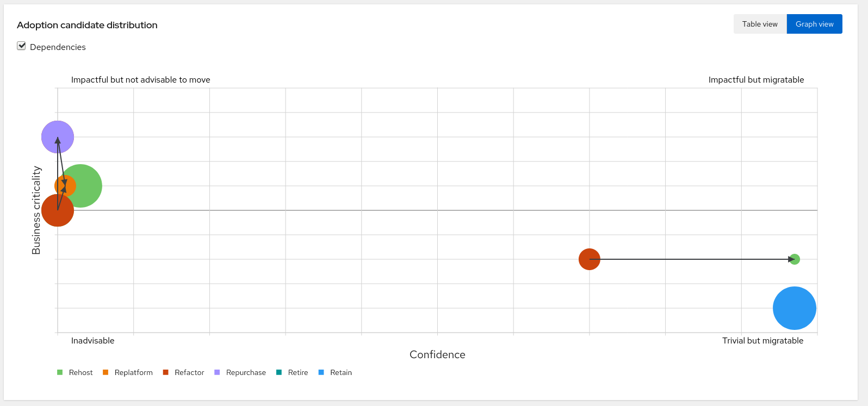Viewport: 868px width, 406px height.
Task: Click the Refactor legend color square
Action: 166,372
